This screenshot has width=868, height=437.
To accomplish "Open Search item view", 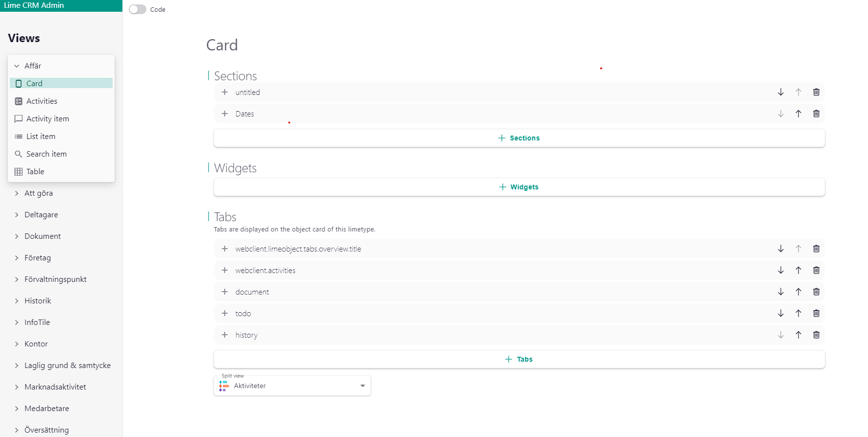I will tap(61, 154).
